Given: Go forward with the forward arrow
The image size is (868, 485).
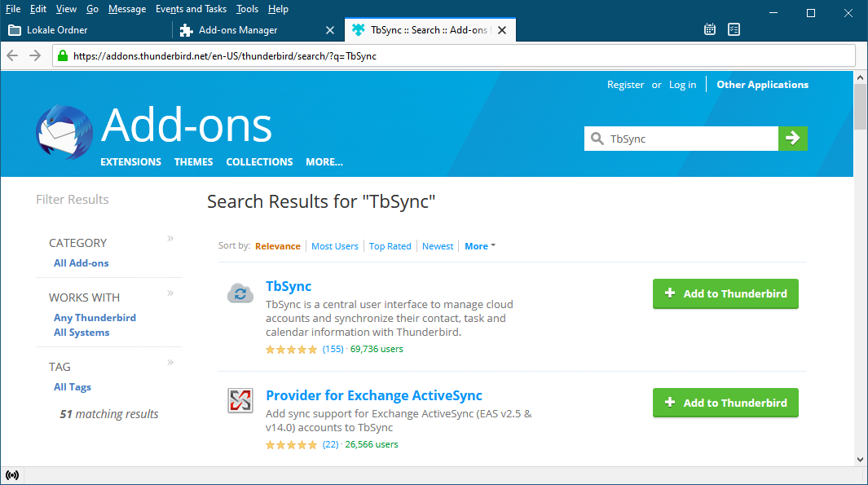Looking at the screenshot, I should (x=35, y=55).
